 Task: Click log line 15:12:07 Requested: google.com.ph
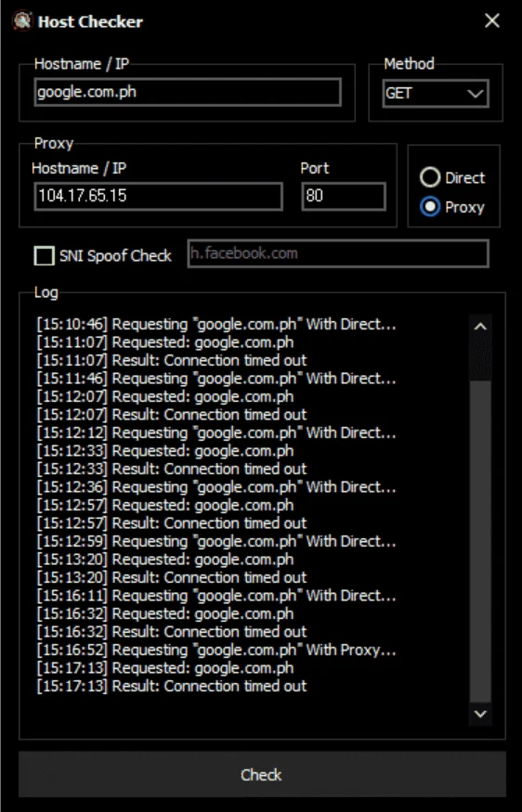coord(165,396)
